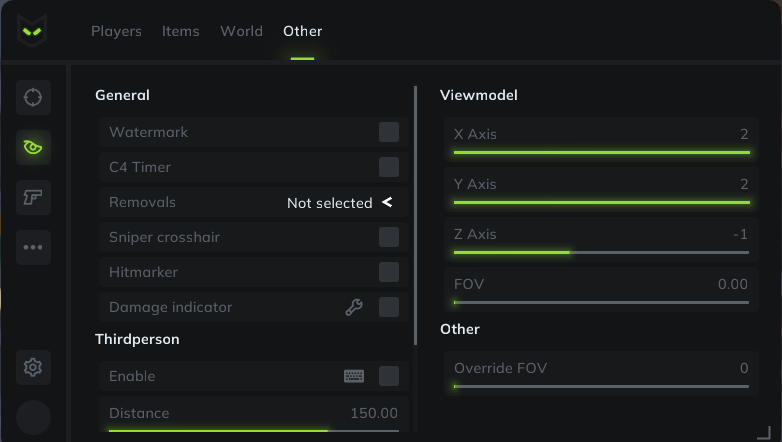Screen dimensions: 782x442
Task: Click the wrench icon beside Damage indicator
Action: point(354,307)
